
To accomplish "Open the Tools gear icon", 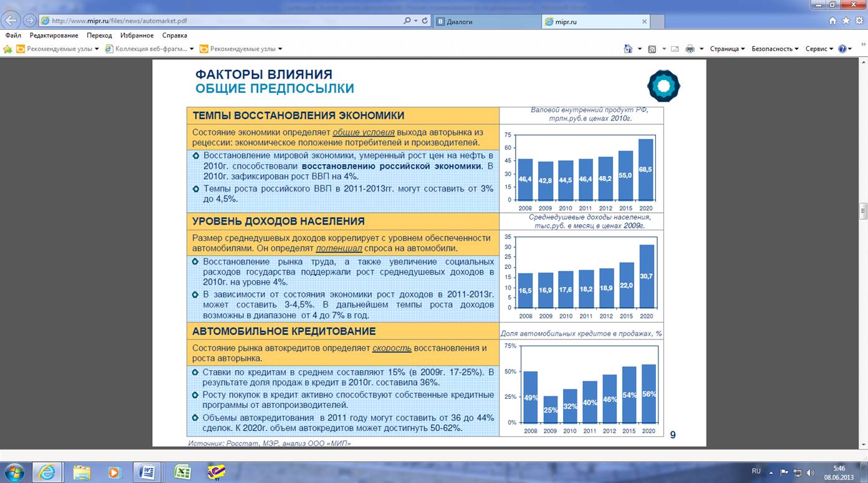I will click(859, 21).
